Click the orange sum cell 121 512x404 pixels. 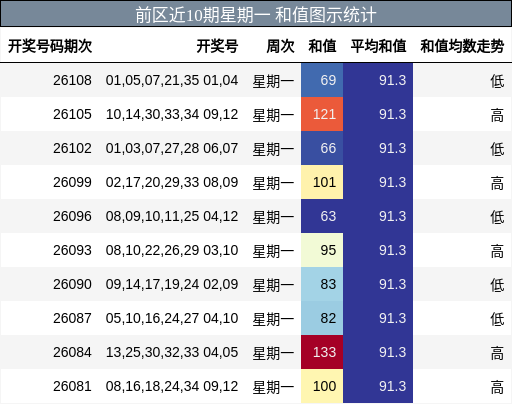point(322,114)
